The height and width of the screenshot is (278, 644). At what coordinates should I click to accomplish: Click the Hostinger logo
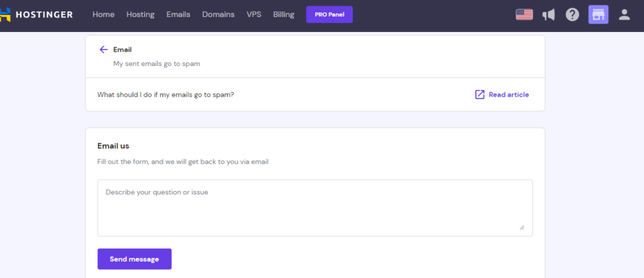(36, 14)
